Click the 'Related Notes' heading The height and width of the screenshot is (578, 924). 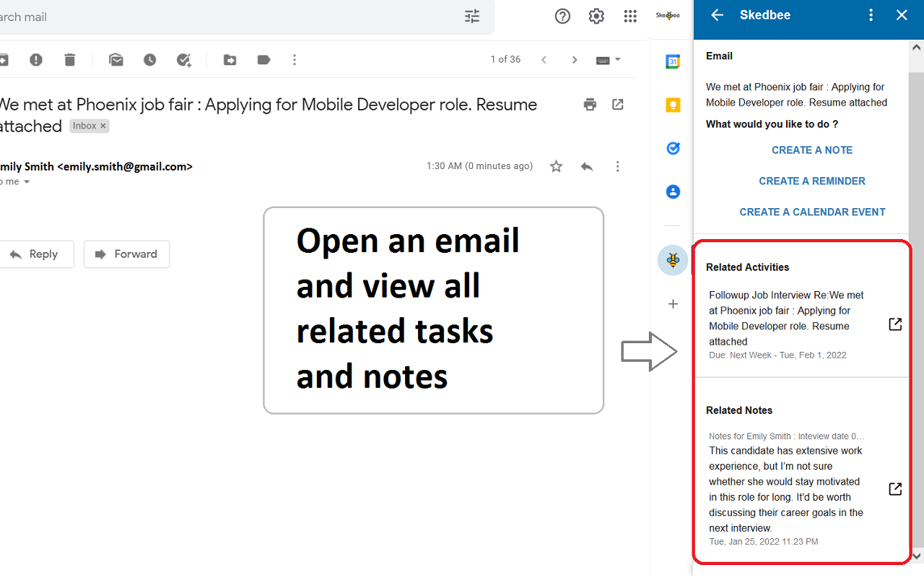(x=739, y=410)
